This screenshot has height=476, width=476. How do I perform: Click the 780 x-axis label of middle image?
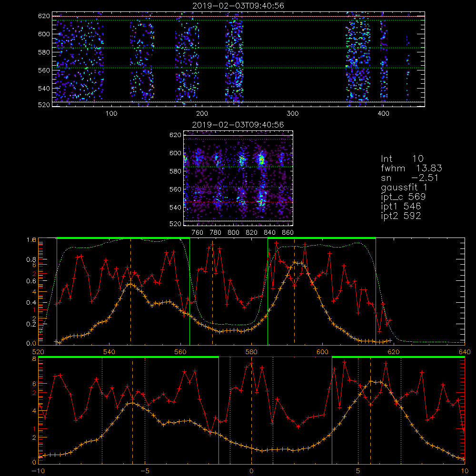coord(216,233)
